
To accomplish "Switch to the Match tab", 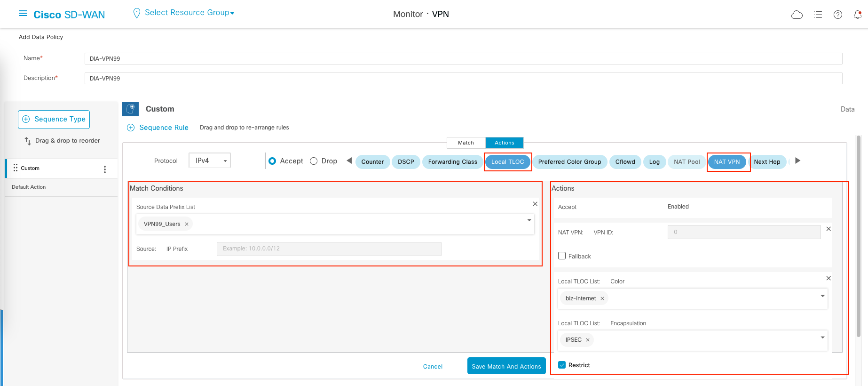I will 466,143.
